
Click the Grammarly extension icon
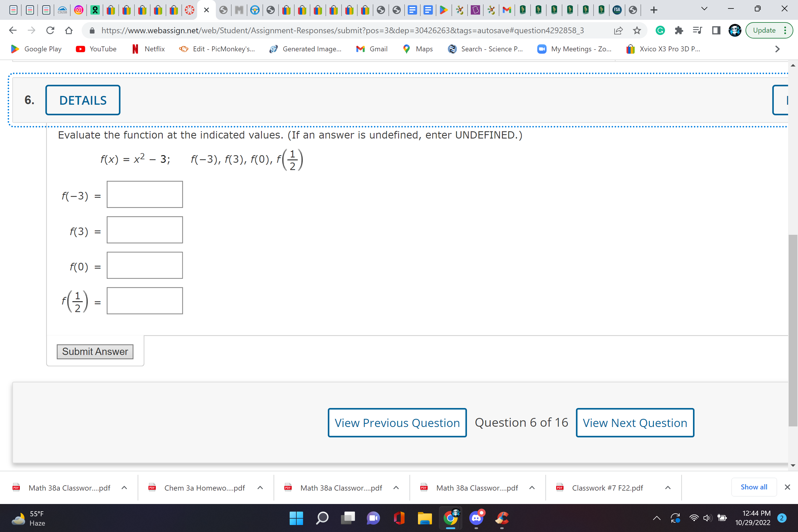(x=660, y=30)
